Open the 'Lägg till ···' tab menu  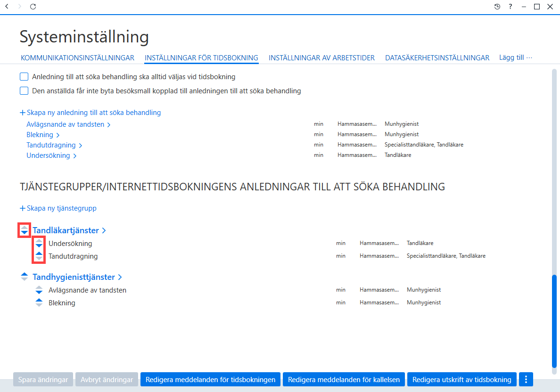[516, 57]
